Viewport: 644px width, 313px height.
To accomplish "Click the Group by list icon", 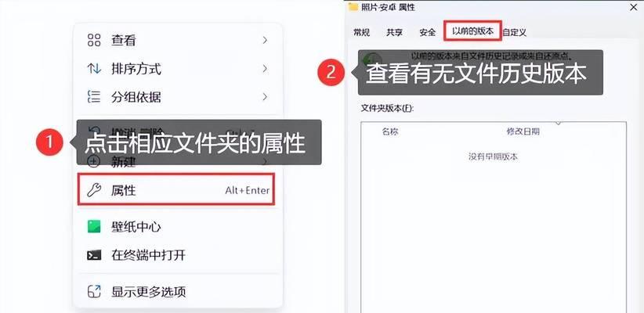I will (x=94, y=97).
